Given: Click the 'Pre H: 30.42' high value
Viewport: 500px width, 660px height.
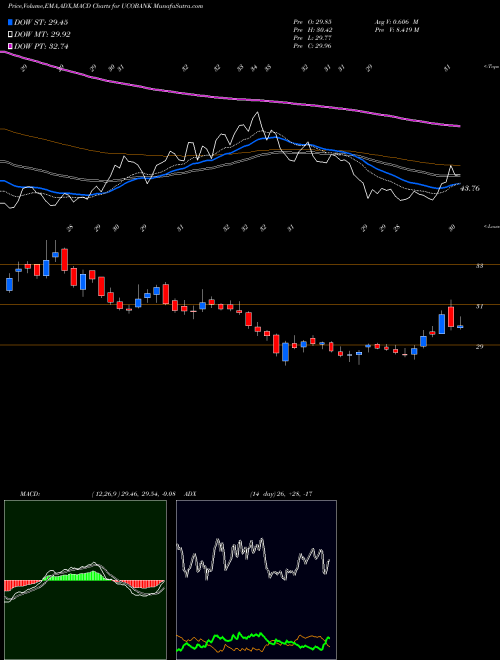Looking at the screenshot, I should 312,30.
